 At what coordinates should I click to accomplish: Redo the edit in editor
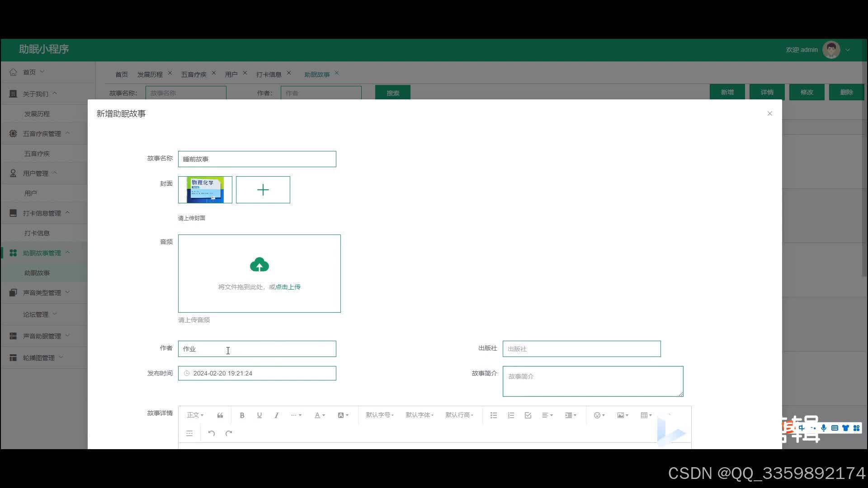pos(229,433)
